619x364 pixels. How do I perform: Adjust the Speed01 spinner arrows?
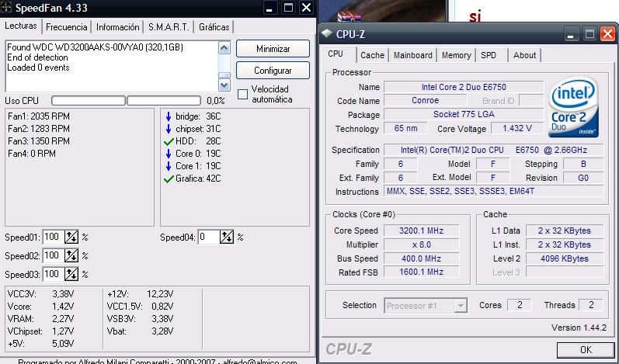71,237
